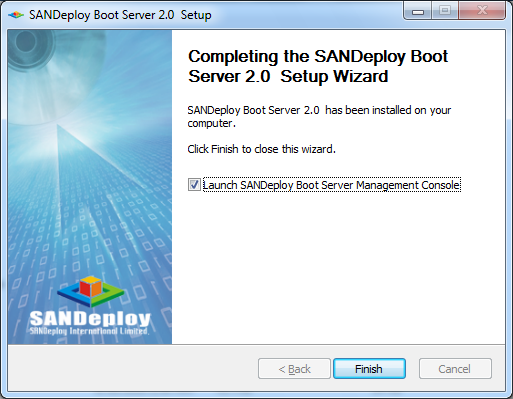Click the Back button

pyautogui.click(x=294, y=369)
